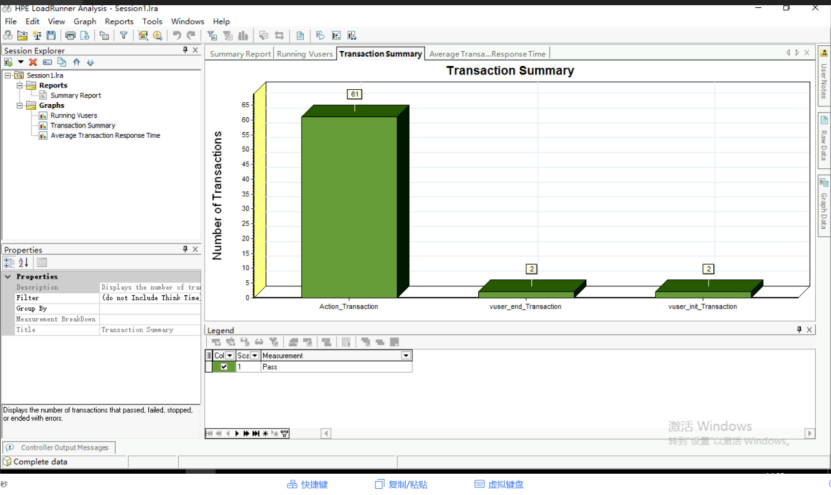This screenshot has width=831, height=495.
Task: Select Summary Report in the session tree
Action: point(75,95)
